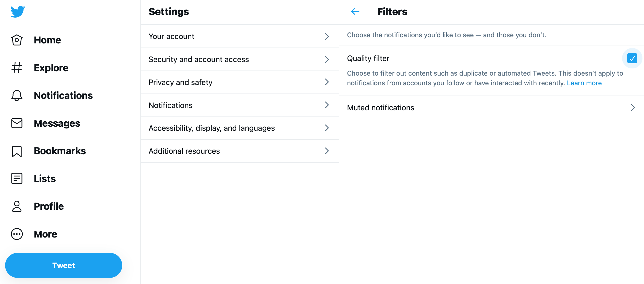This screenshot has width=644, height=284.
Task: Go back using the Filters arrow
Action: pyautogui.click(x=355, y=11)
